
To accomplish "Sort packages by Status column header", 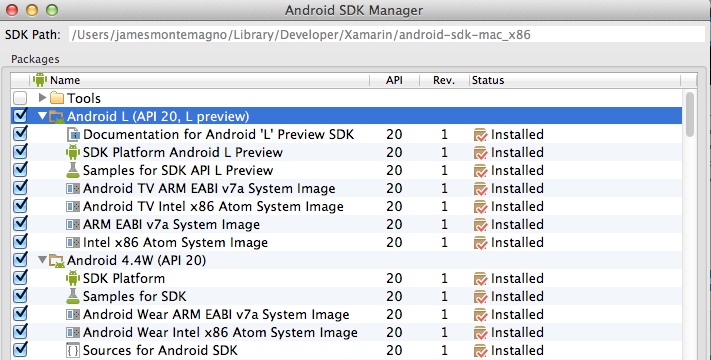I will 575,80.
